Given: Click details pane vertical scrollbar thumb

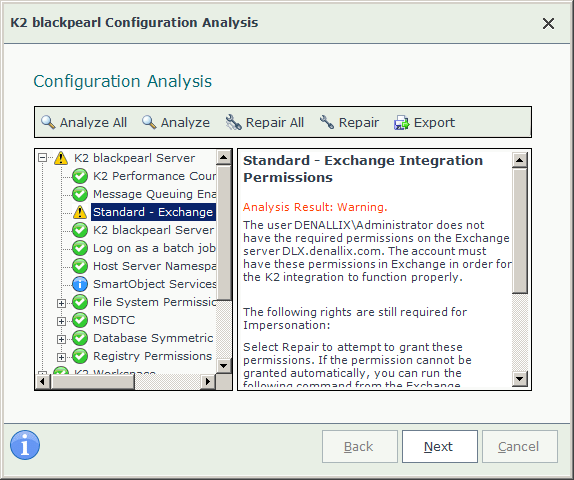Looking at the screenshot, I should tap(520, 231).
